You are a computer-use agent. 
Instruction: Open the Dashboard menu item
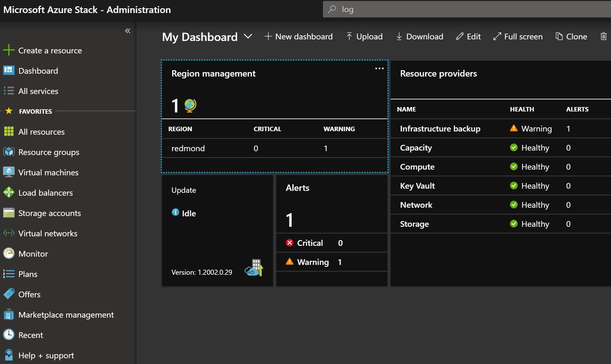pos(38,70)
